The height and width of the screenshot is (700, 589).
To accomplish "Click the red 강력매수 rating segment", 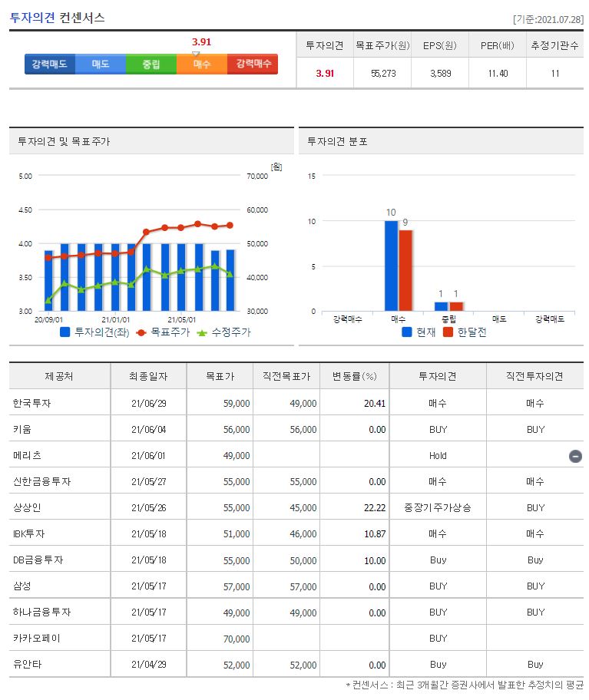I will pyautogui.click(x=253, y=64).
